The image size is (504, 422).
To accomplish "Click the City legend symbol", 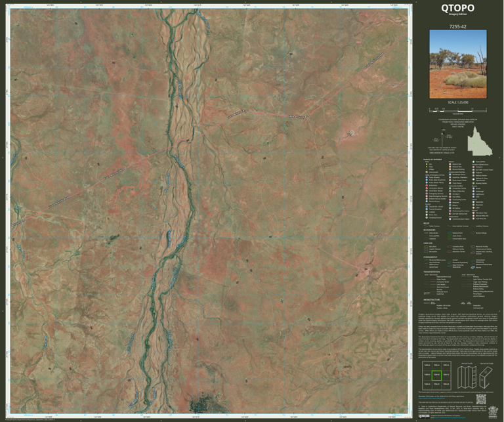I will tap(427, 164).
